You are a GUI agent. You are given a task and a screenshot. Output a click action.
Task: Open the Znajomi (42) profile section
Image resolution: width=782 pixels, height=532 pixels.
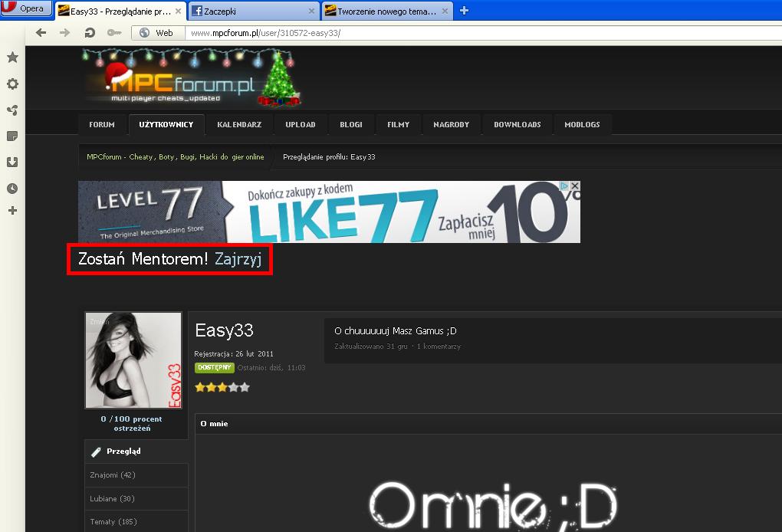136,475
